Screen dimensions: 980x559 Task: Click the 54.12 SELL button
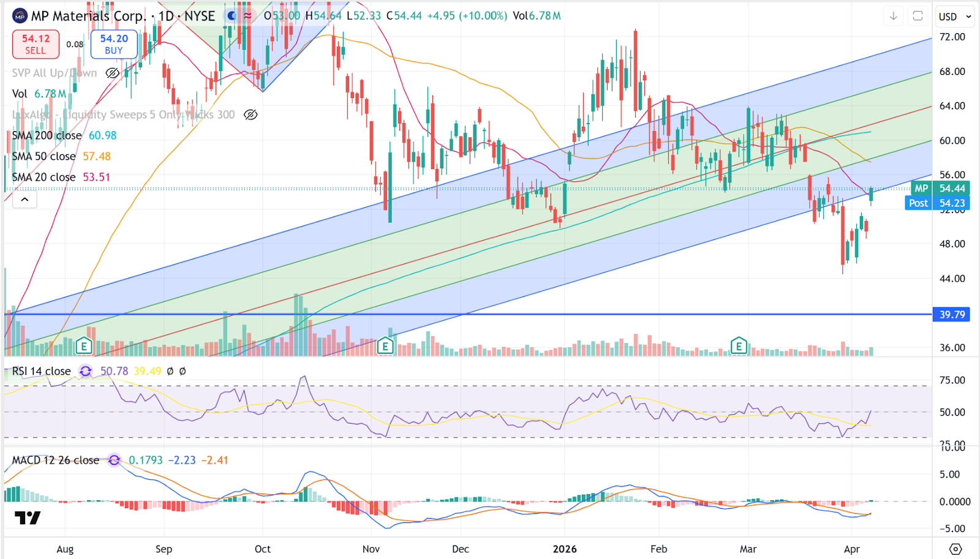point(36,44)
